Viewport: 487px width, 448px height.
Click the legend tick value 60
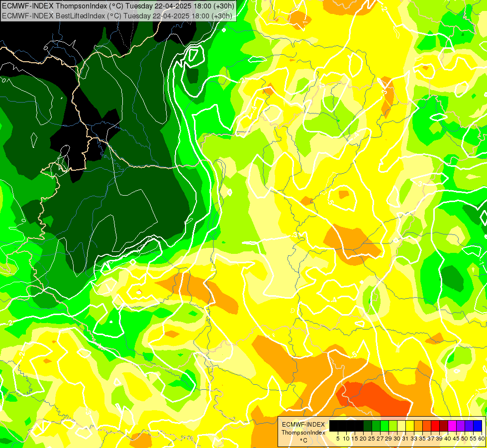[x=482, y=439]
